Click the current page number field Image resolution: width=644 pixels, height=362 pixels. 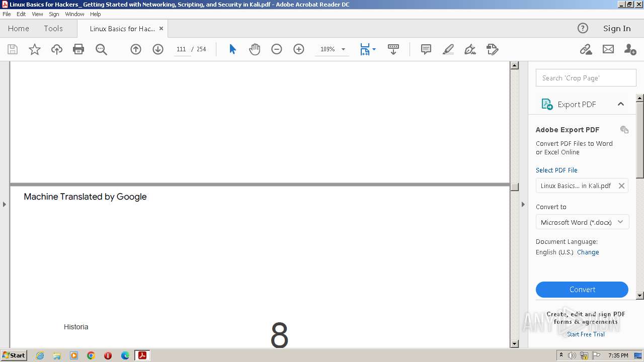tap(182, 49)
